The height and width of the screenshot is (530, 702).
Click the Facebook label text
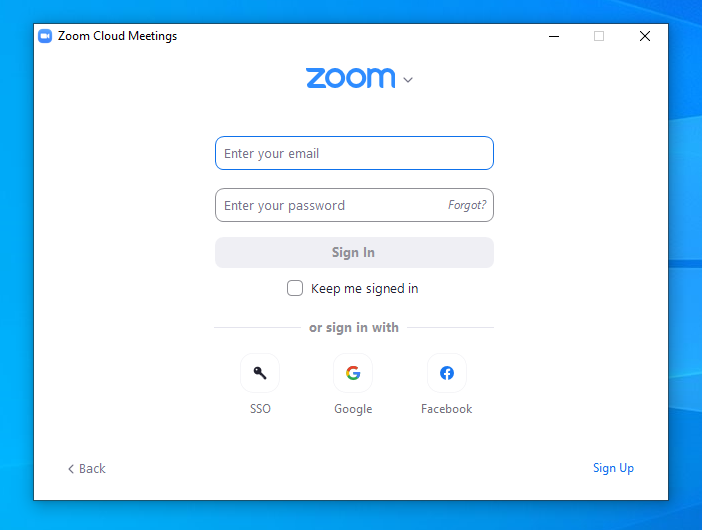click(x=446, y=409)
